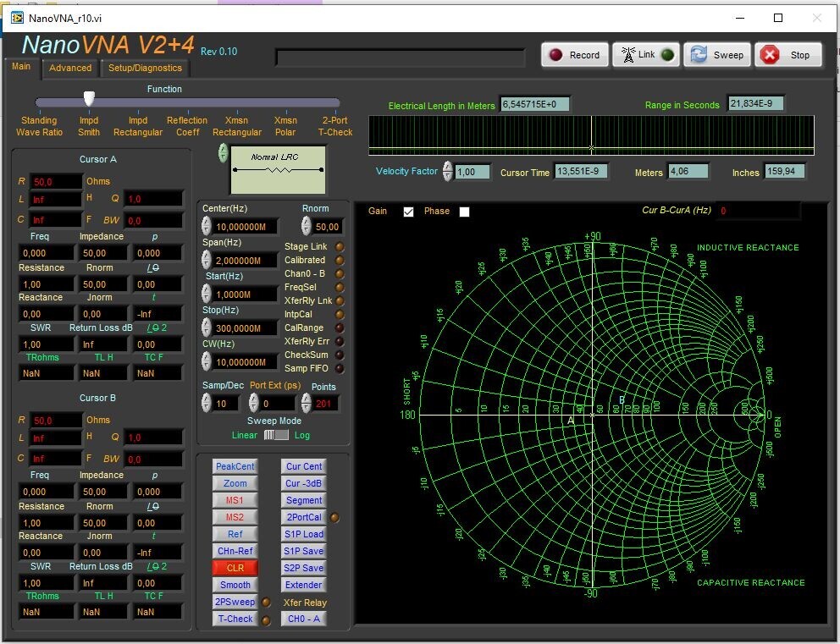Click the PeakCent button
840x644 pixels.
coord(235,466)
